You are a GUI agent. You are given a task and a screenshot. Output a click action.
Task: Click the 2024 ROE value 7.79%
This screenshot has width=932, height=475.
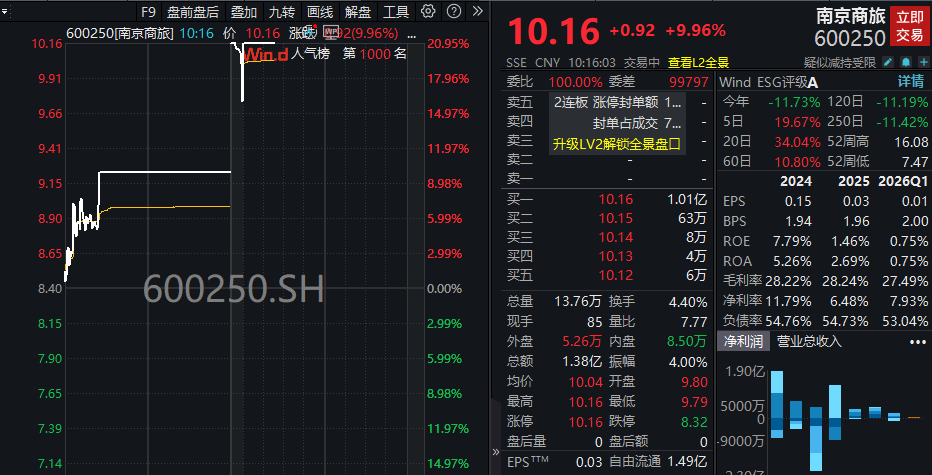point(791,241)
